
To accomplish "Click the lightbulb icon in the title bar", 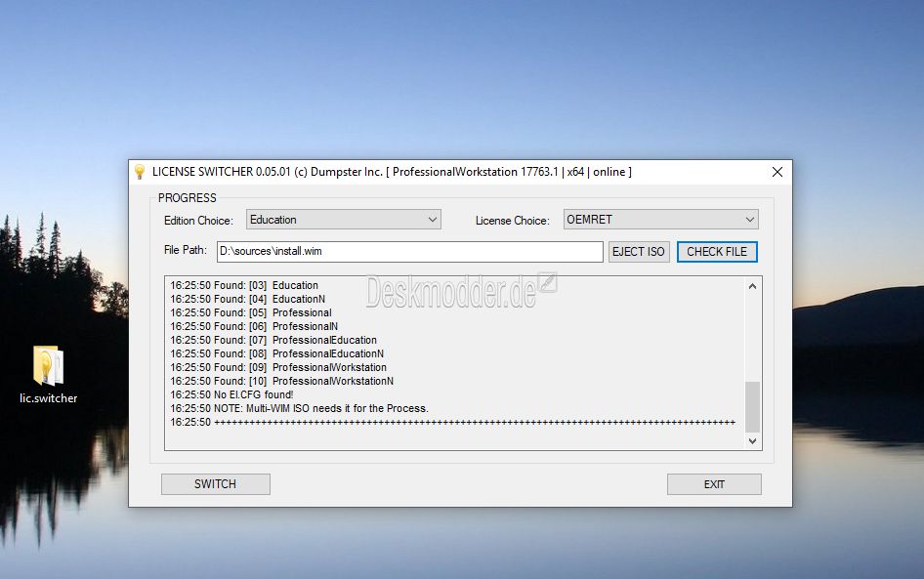I will (140, 171).
